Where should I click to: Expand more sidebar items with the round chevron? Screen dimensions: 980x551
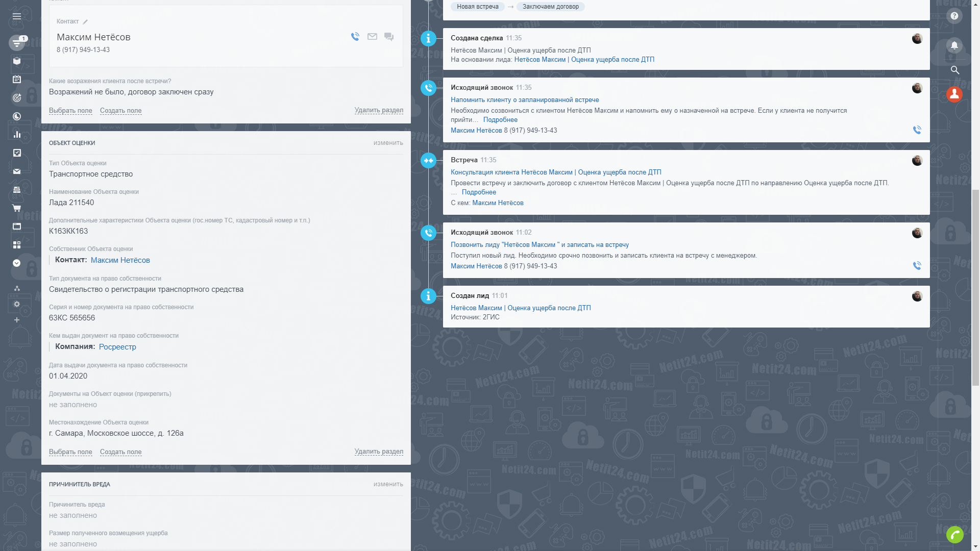click(x=17, y=263)
